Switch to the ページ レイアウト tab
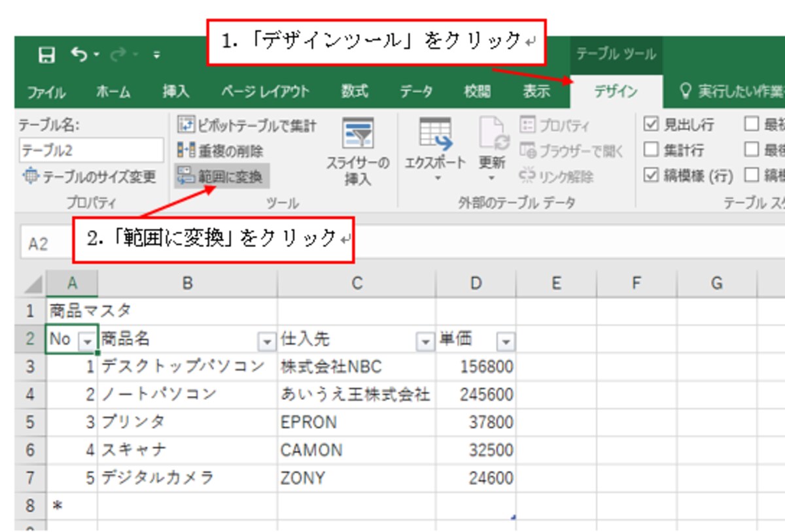The height and width of the screenshot is (532, 785). tap(265, 92)
